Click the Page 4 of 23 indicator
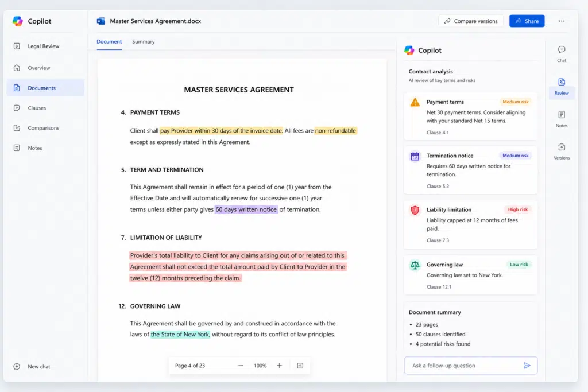 (189, 366)
